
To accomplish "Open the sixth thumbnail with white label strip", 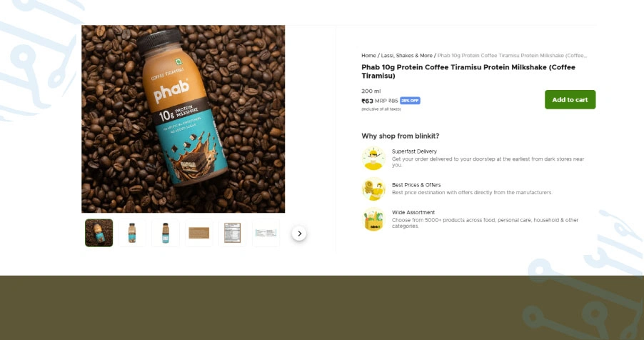I will tap(266, 233).
